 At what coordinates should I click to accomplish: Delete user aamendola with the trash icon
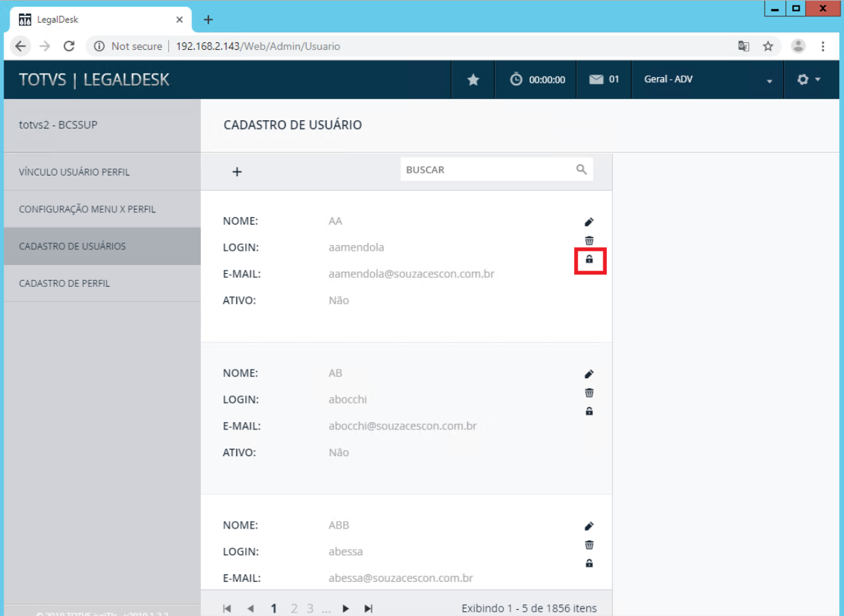pos(589,240)
